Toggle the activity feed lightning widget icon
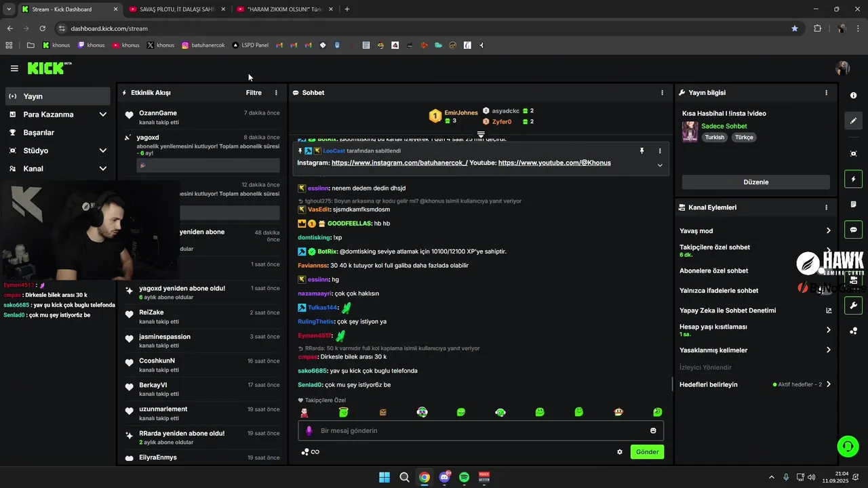Screen dimensions: 868x488 pyautogui.click(x=853, y=180)
